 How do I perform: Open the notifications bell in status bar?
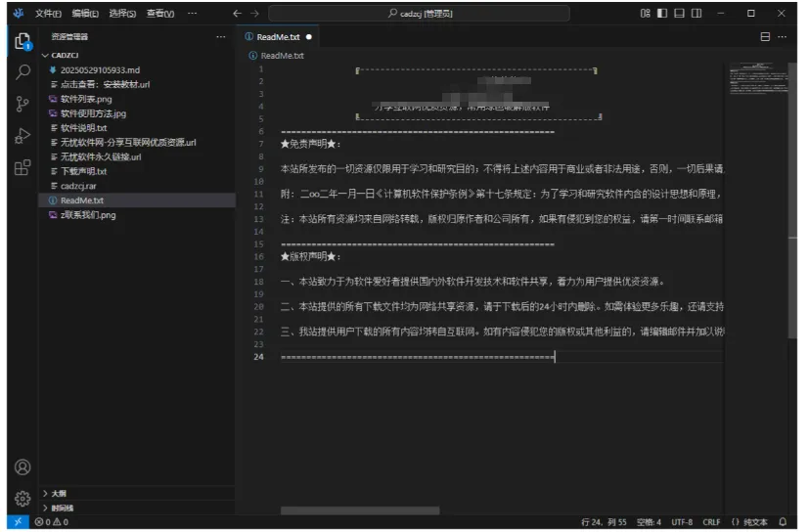(x=783, y=521)
